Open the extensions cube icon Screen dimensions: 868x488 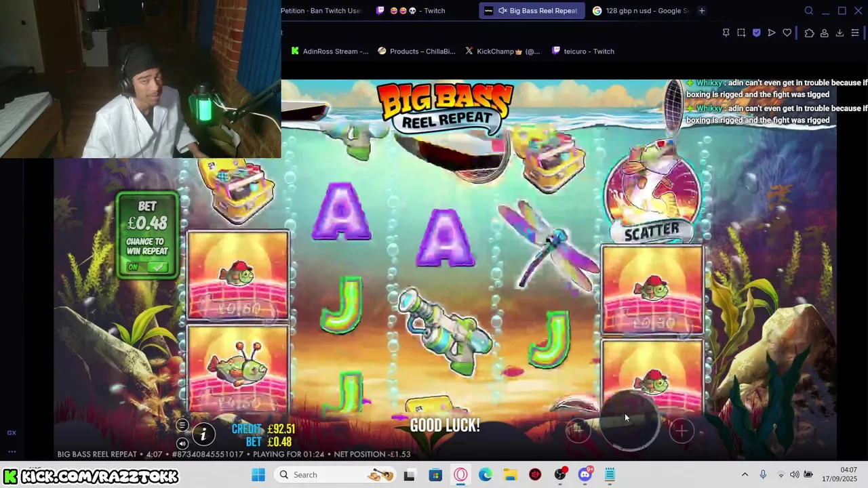[x=809, y=33]
